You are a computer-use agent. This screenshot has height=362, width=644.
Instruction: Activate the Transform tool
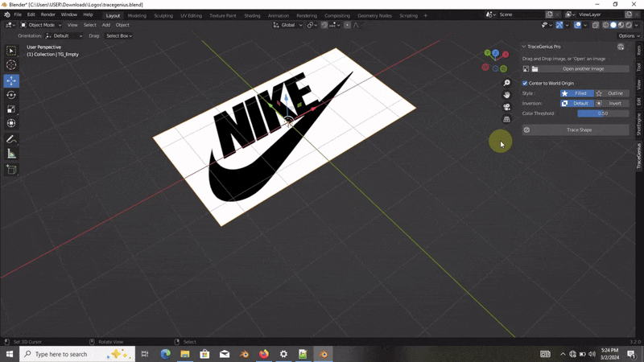click(x=11, y=123)
